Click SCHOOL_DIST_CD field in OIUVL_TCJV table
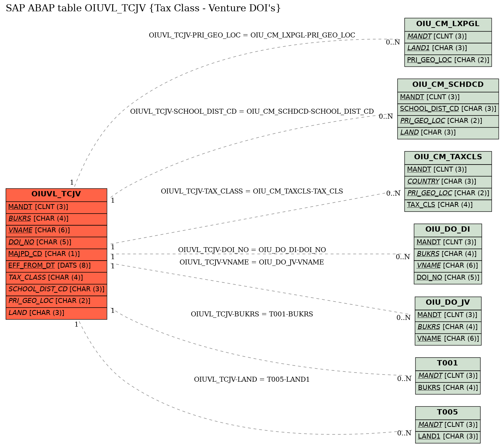Image resolution: width=504 pixels, height=447 pixels. [x=56, y=290]
